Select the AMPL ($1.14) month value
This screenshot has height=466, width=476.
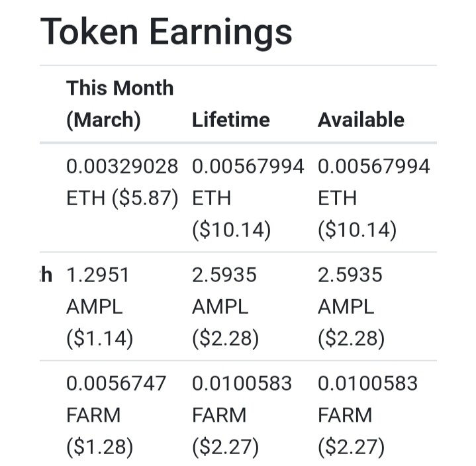click(x=99, y=338)
